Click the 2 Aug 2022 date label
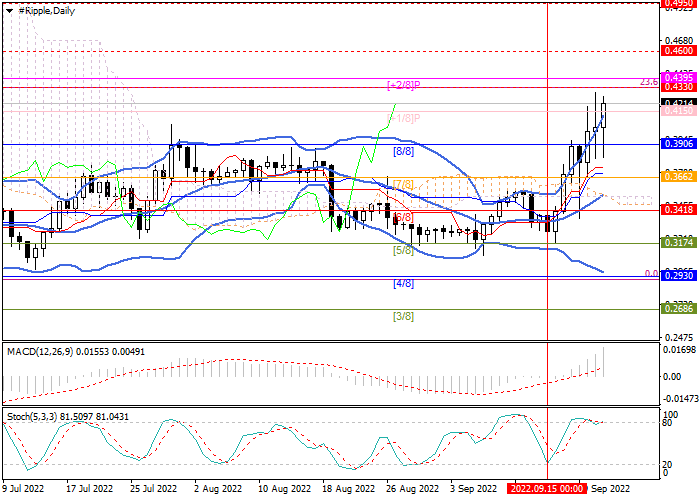Screen dimensions: 700x500 point(216,490)
